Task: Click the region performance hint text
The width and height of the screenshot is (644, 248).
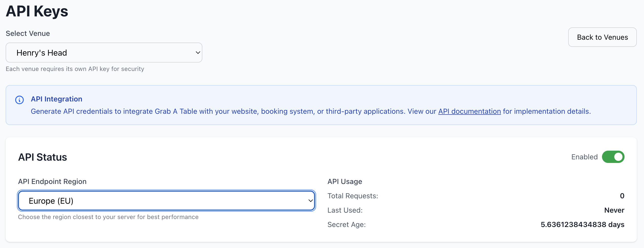Action: [x=108, y=217]
